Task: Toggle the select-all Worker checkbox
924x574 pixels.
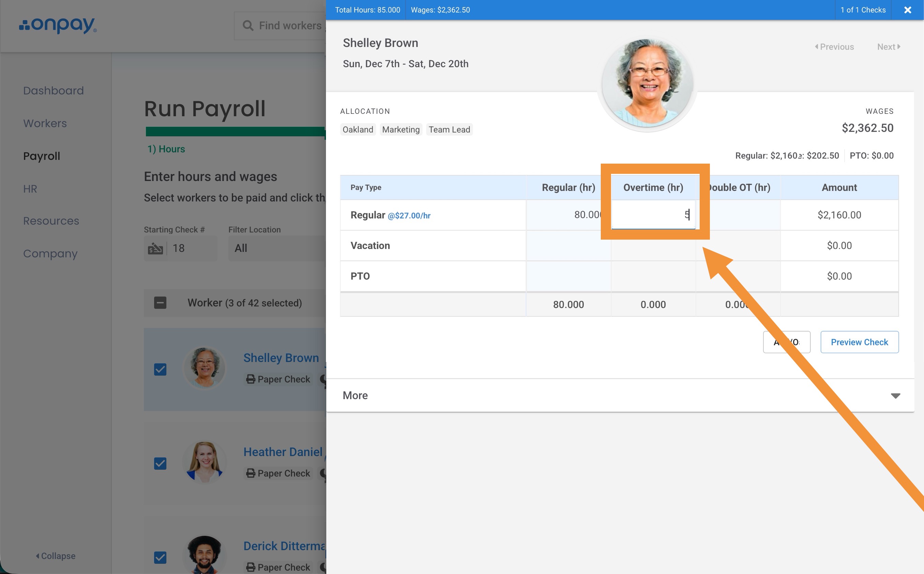Action: (160, 303)
